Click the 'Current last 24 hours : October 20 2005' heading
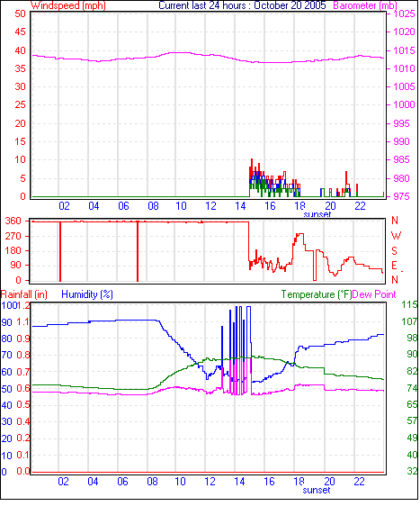Viewport: 420px width, 506px height. coord(242,5)
